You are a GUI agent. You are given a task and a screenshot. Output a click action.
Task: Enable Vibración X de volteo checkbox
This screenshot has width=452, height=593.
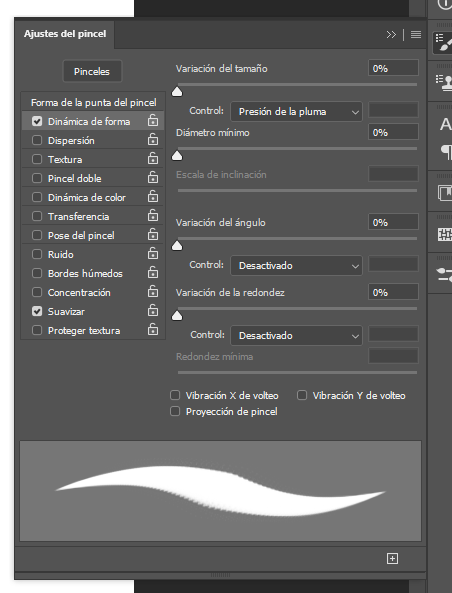(x=175, y=395)
